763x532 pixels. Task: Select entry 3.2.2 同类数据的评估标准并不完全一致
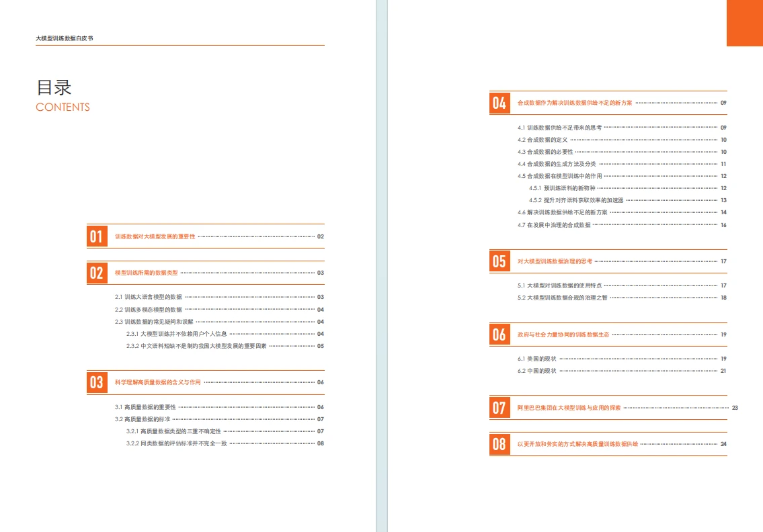click(x=176, y=443)
